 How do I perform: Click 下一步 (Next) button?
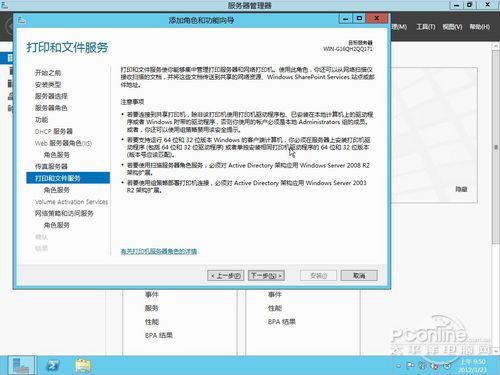266,276
